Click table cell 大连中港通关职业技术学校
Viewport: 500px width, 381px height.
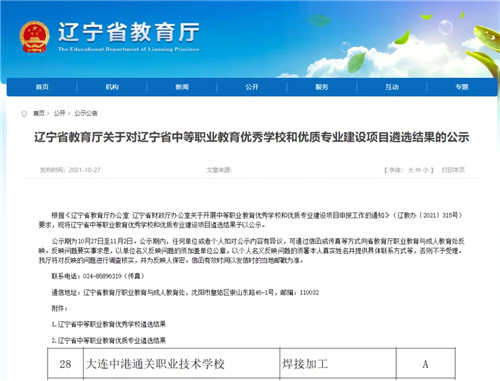[181, 364]
